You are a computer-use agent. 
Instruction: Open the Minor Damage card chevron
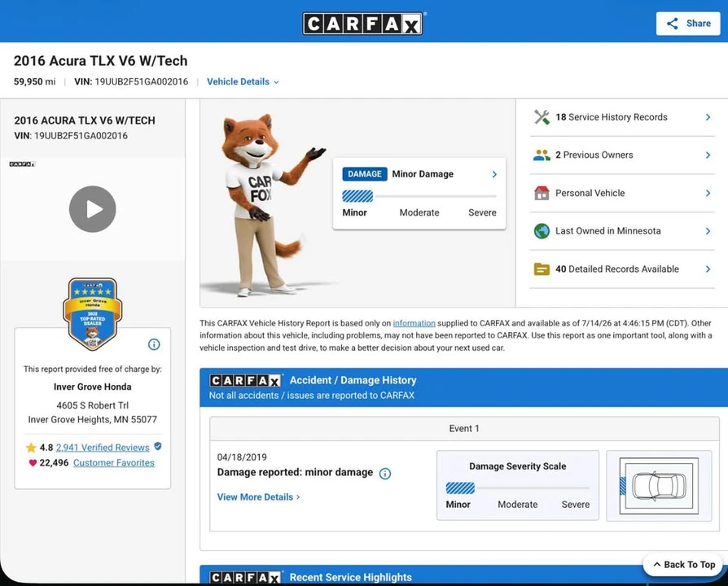click(494, 174)
